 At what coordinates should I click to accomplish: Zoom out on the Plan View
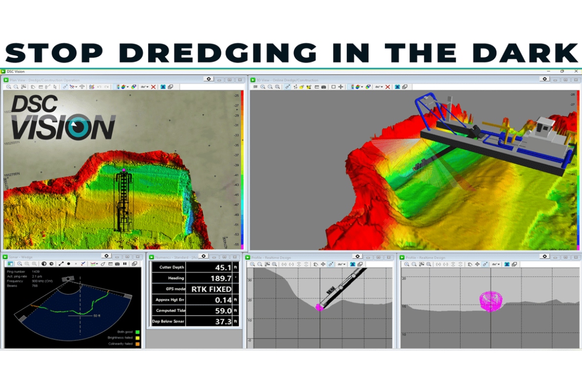(x=16, y=87)
